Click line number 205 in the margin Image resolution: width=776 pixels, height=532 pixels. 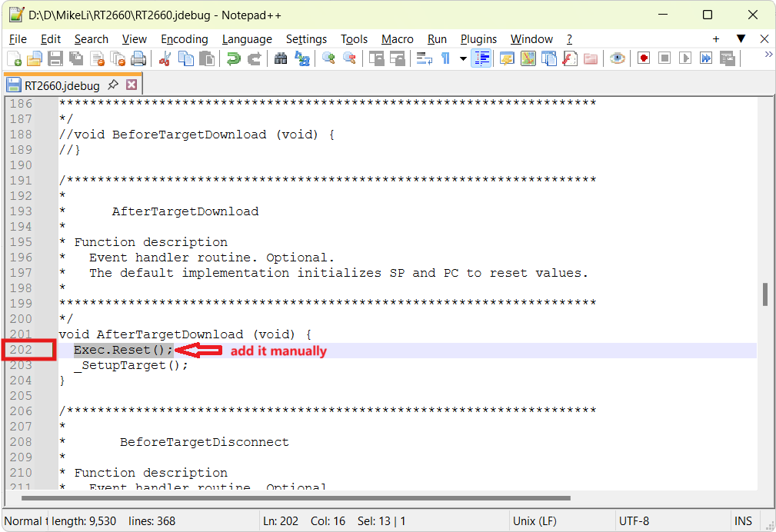[21, 396]
